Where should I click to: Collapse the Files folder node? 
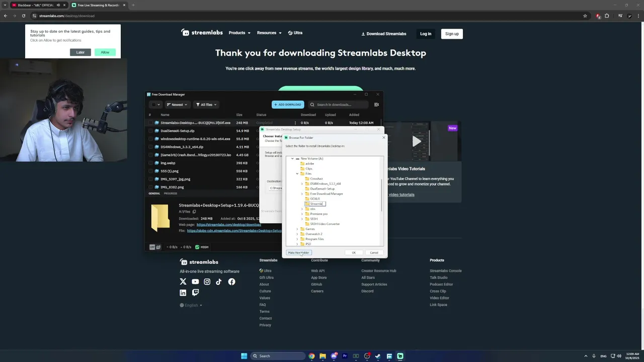tap(297, 173)
